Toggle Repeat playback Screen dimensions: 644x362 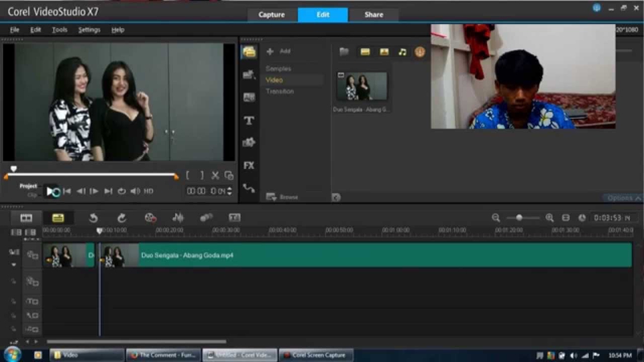121,191
